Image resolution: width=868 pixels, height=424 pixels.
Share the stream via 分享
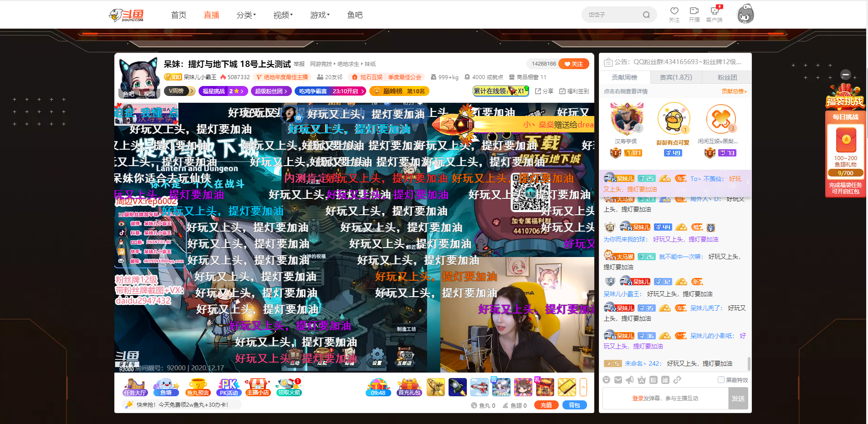(544, 91)
